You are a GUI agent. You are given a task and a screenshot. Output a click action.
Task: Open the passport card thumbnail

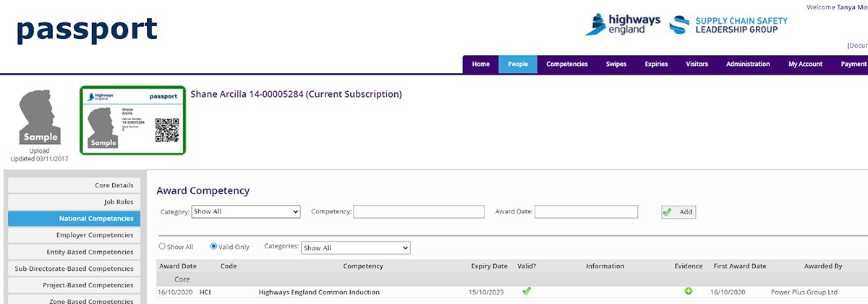pos(133,121)
